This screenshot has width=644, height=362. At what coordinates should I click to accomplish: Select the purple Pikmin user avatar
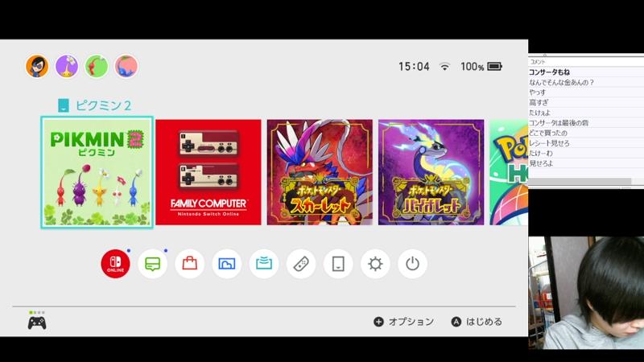click(x=67, y=66)
